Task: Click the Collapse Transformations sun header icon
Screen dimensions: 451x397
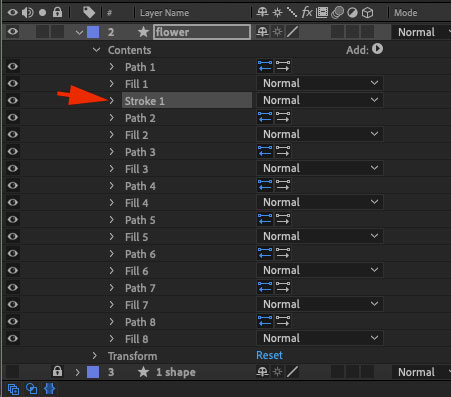Action: click(x=277, y=13)
